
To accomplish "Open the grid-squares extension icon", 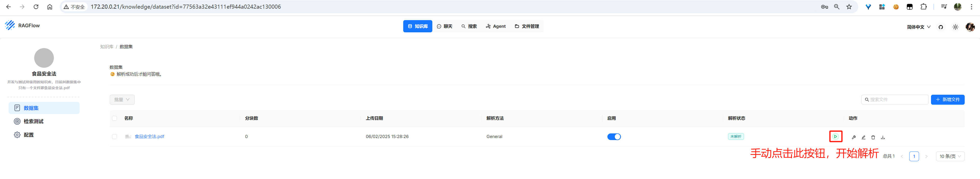I will tap(882, 7).
